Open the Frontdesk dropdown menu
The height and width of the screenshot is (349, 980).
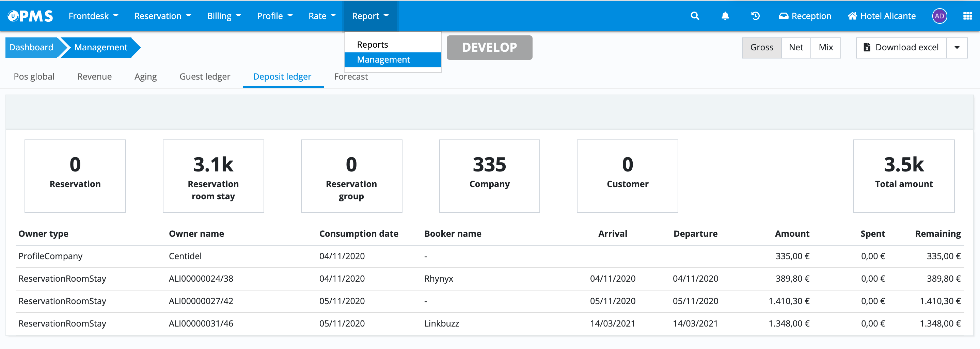(93, 16)
